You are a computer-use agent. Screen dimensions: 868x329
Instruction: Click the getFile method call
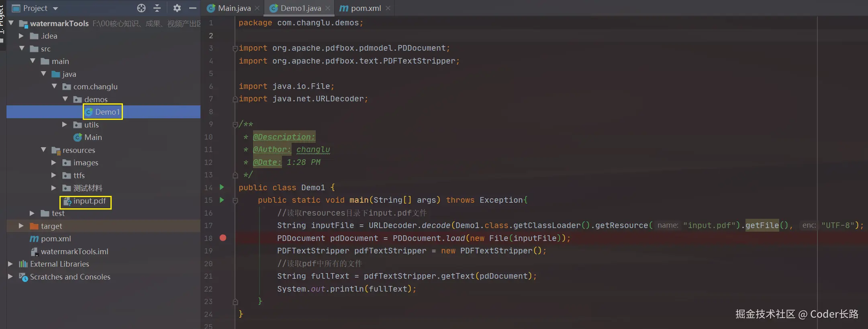[x=762, y=225]
